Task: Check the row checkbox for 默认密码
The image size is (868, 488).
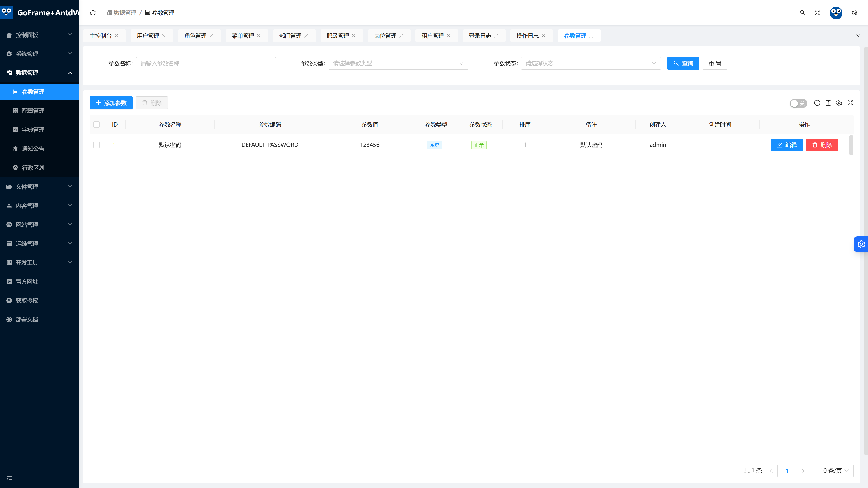Action: click(96, 145)
